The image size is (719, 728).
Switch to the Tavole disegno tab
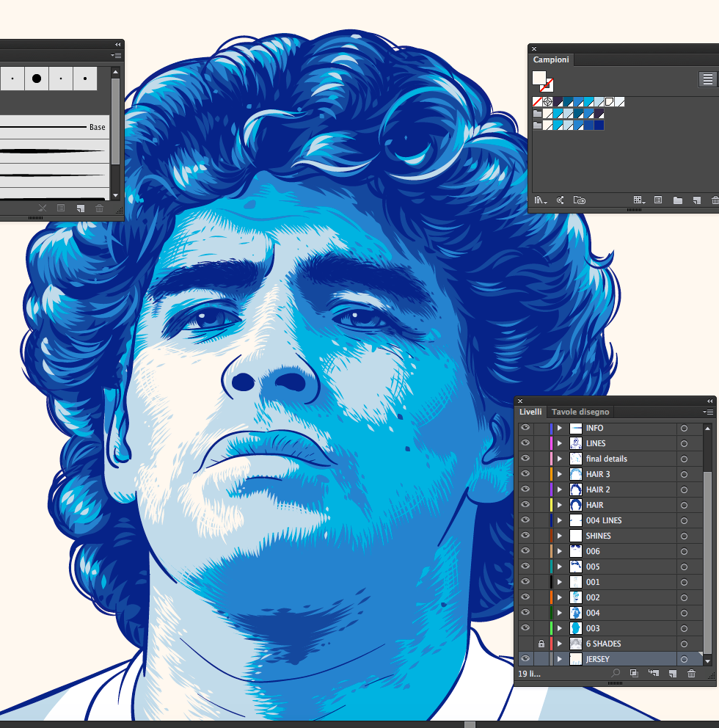(x=580, y=412)
